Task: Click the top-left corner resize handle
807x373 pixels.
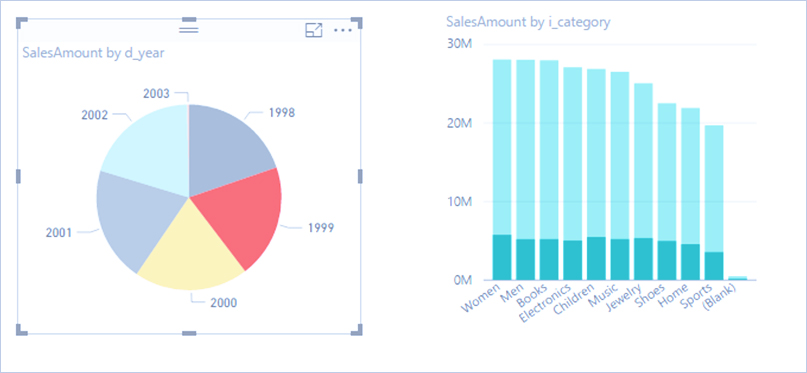Action: coord(22,22)
